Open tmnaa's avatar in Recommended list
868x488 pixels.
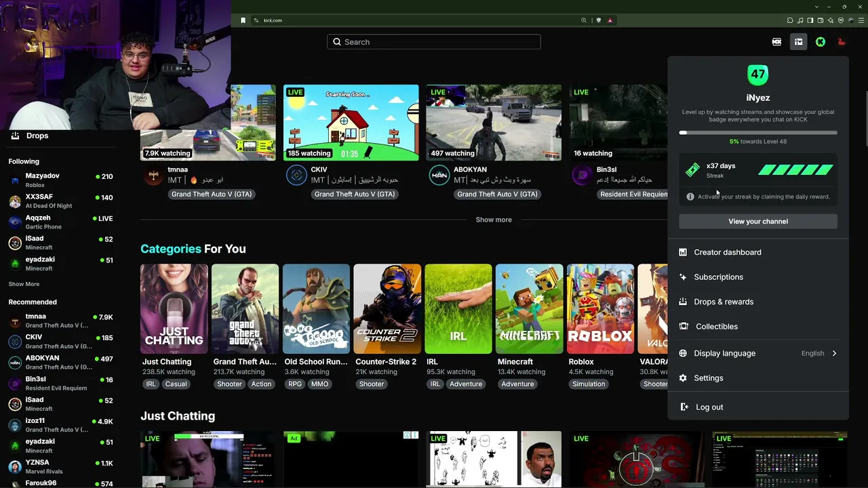click(15, 321)
